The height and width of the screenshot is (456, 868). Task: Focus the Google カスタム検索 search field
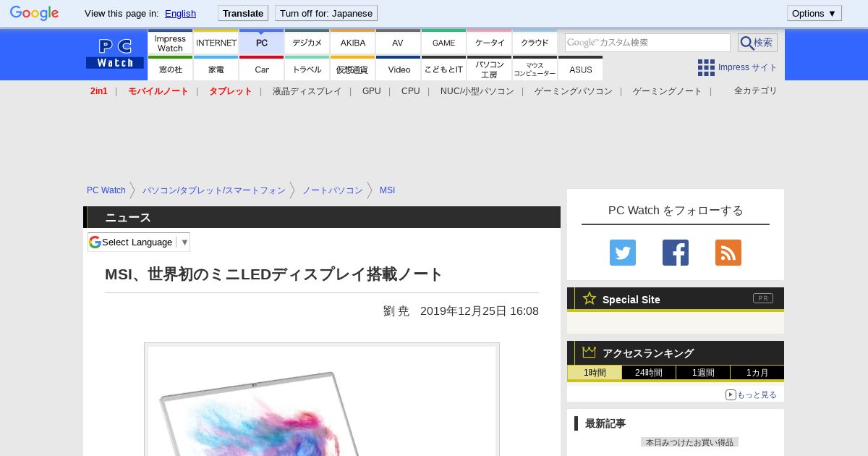point(647,43)
